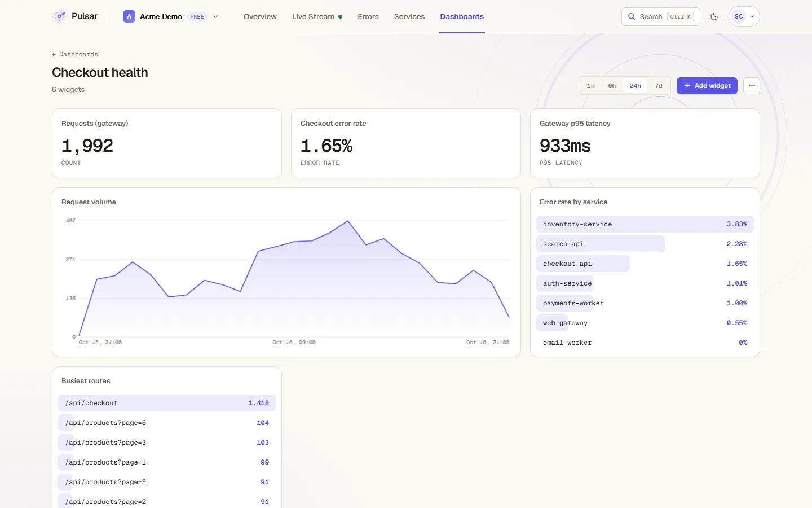This screenshot has width=812, height=508.
Task: Click the plus icon in Add widget
Action: [x=687, y=86]
